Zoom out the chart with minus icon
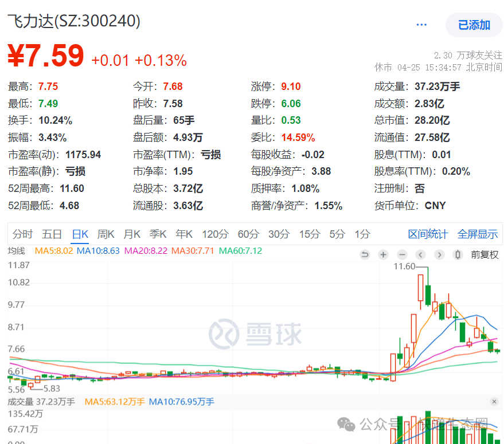 (x=402, y=255)
